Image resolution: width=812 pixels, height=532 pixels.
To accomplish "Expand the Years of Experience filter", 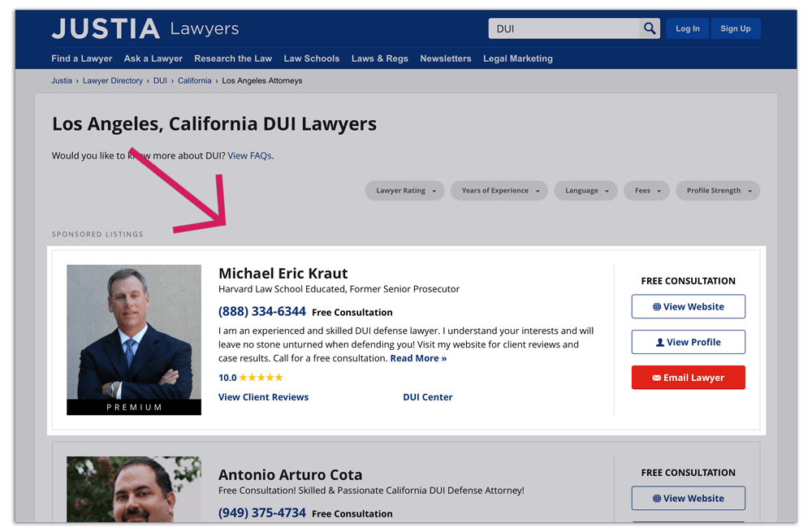I will point(499,191).
